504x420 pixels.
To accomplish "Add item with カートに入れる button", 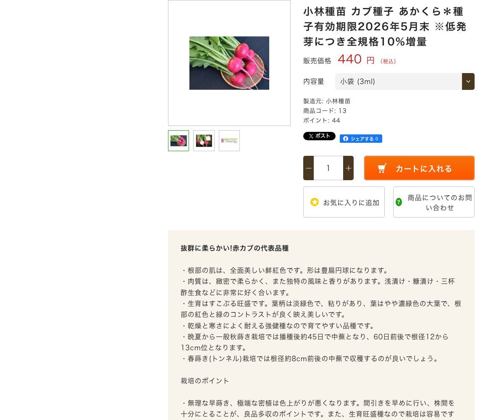I will tap(419, 168).
